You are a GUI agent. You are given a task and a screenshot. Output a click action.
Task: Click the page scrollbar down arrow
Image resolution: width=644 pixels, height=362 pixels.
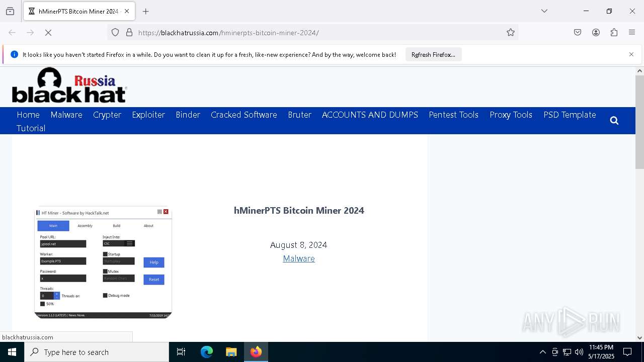pyautogui.click(x=639, y=338)
